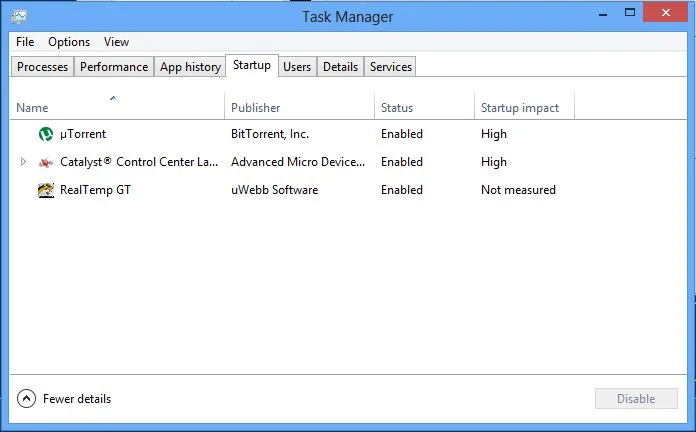The image size is (696, 432).
Task: Click the Fewer details circled arrow icon
Action: pyautogui.click(x=26, y=399)
